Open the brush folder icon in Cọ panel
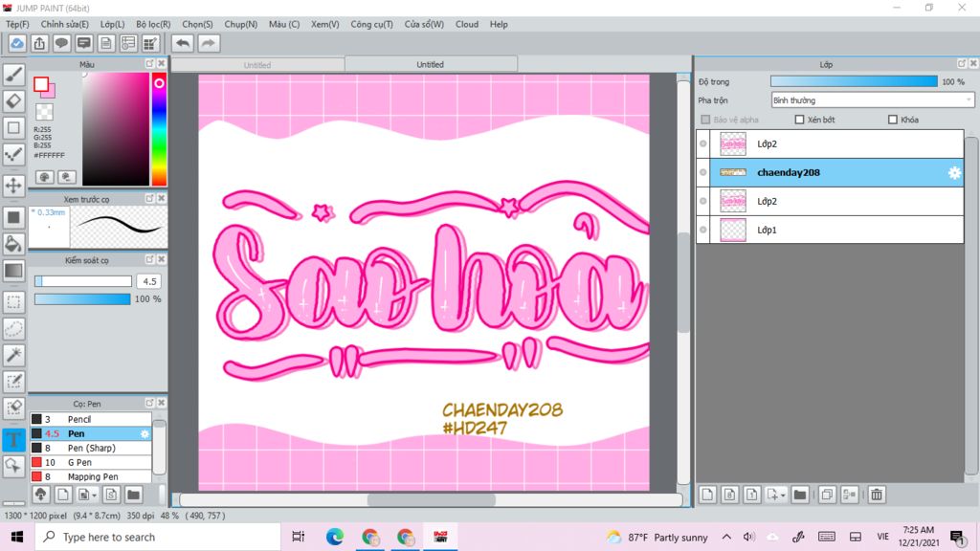Viewport: 980px width, 551px height. click(x=133, y=495)
